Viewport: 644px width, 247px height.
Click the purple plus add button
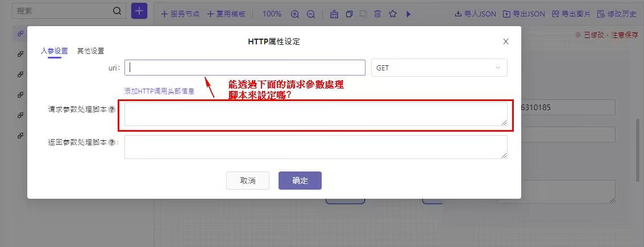pos(139,11)
